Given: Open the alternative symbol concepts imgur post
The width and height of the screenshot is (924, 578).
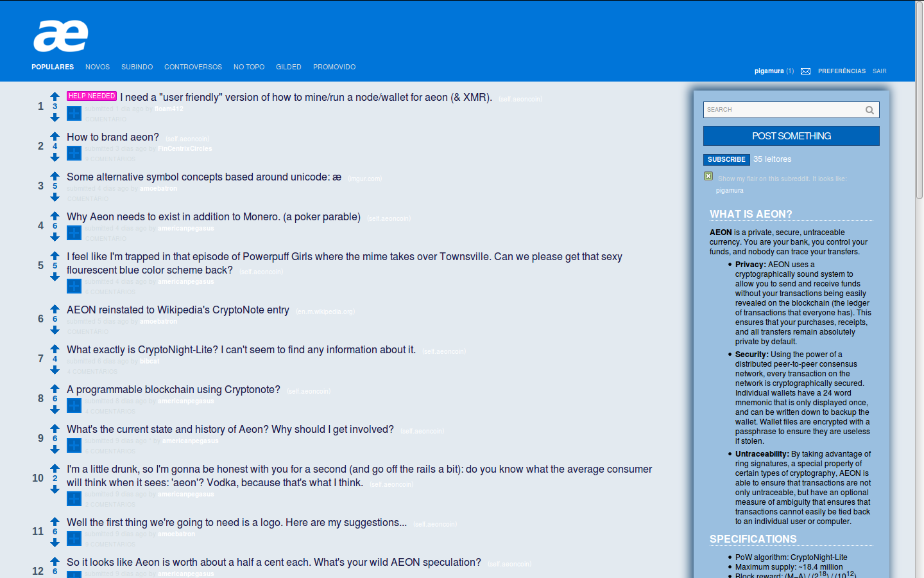Looking at the screenshot, I should coord(204,177).
